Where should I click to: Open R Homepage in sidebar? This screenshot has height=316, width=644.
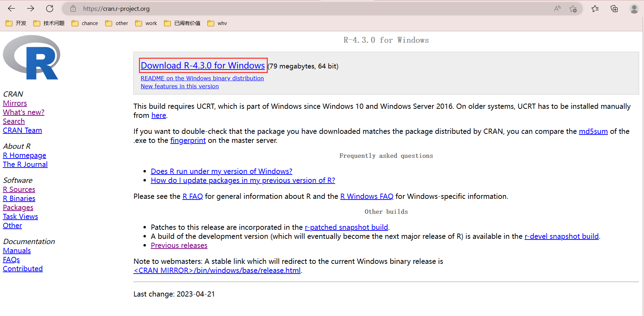coord(25,155)
